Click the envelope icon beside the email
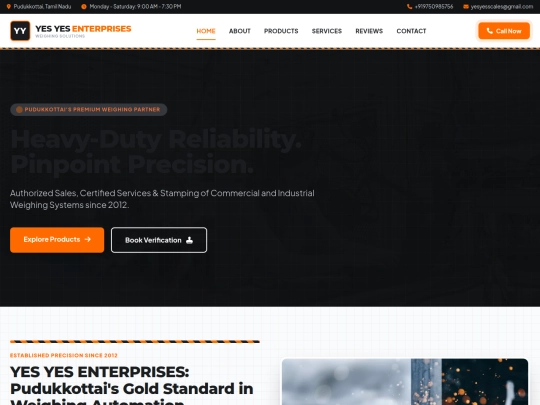This screenshot has width=540, height=405. pyautogui.click(x=466, y=7)
